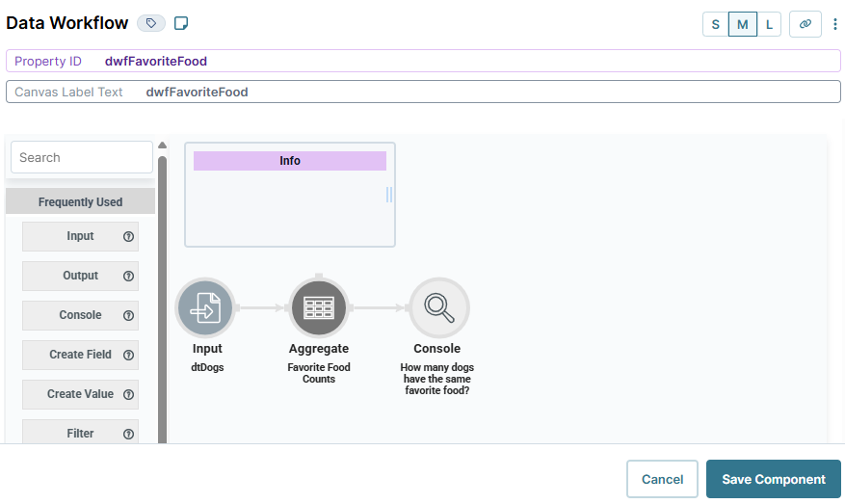845x504 pixels.
Task: Add the Console operator from palette
Action: pyautogui.click(x=80, y=315)
